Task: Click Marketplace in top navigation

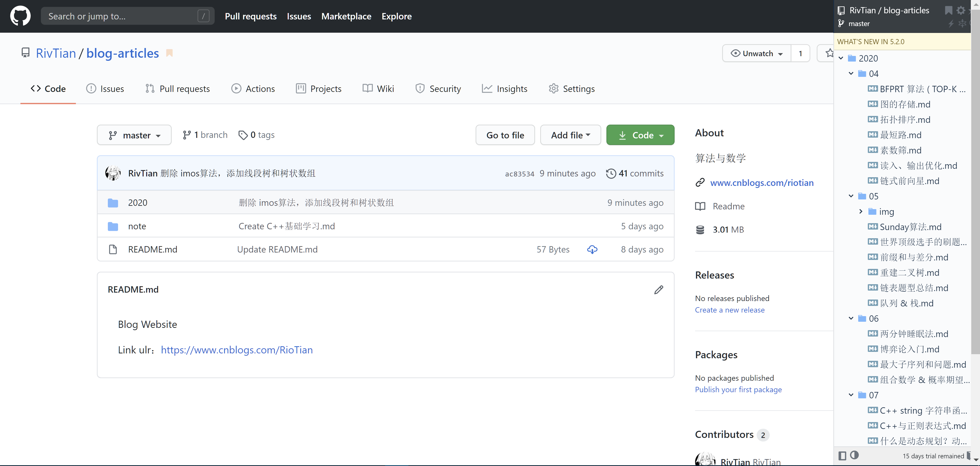Action: coord(346,16)
